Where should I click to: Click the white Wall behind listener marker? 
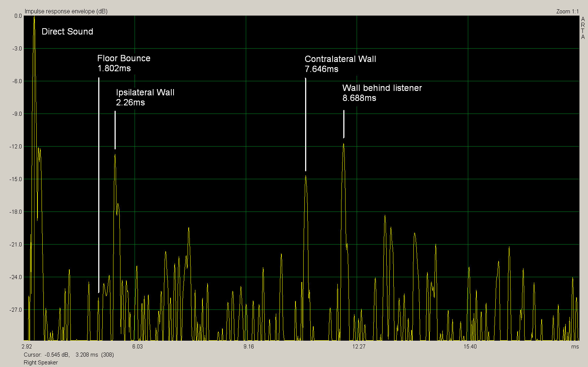344,124
